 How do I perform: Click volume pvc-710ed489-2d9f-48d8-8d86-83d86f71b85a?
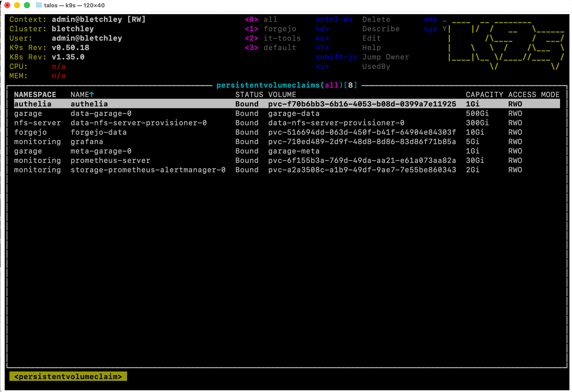pyautogui.click(x=362, y=142)
